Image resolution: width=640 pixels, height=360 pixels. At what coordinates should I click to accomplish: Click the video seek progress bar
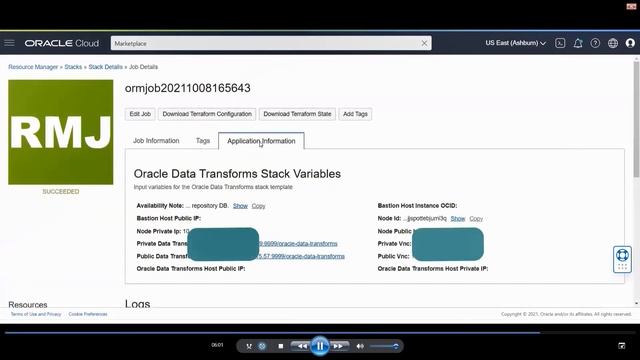320,333
